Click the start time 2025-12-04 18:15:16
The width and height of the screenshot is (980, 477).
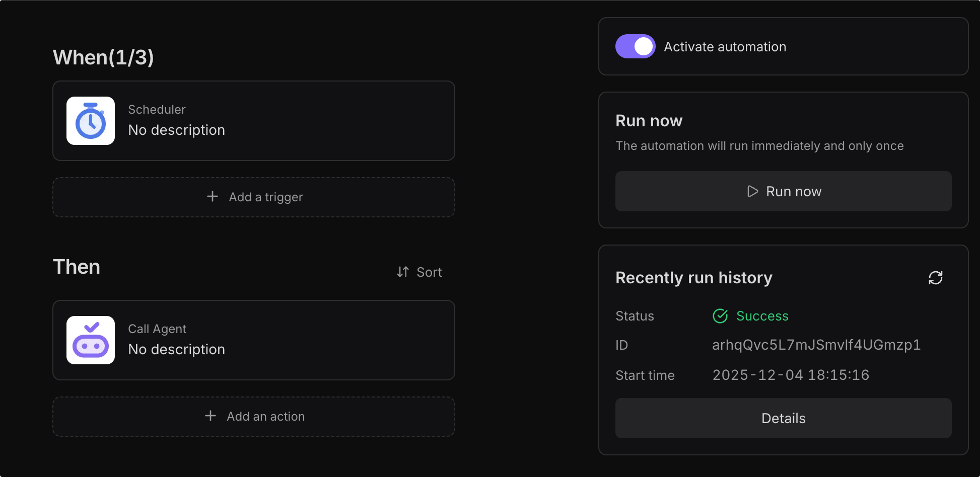click(791, 375)
